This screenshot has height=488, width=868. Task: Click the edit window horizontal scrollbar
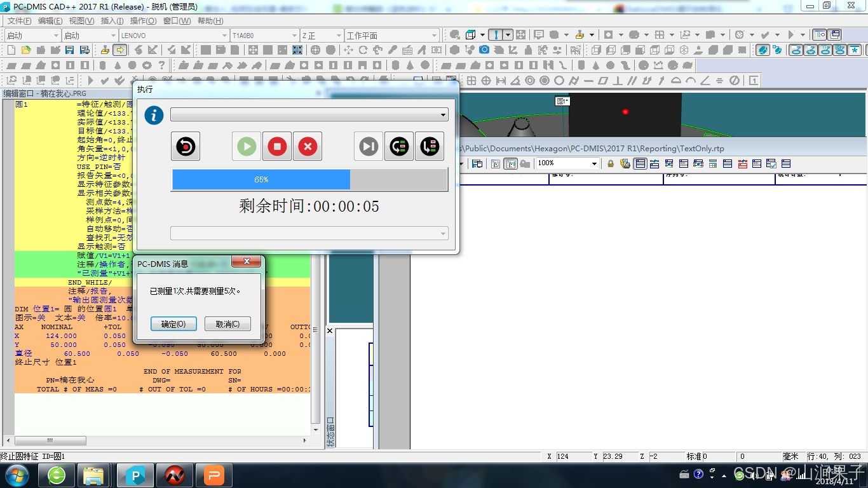tap(158, 440)
